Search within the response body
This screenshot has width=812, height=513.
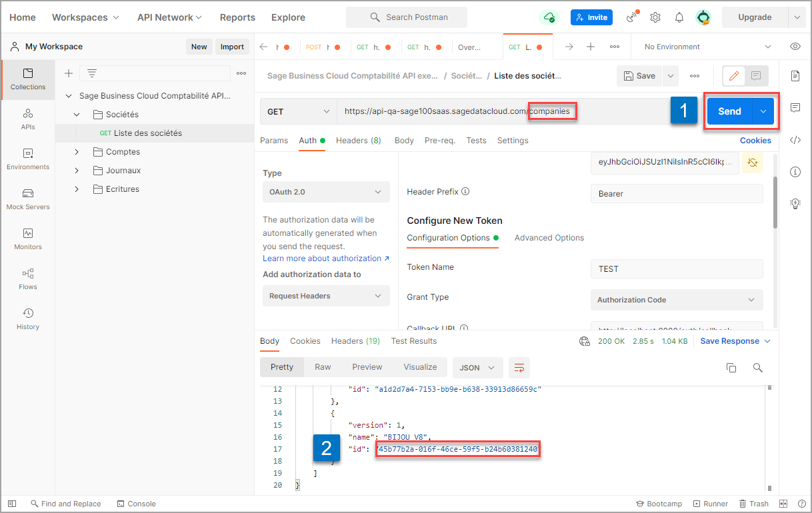point(757,367)
